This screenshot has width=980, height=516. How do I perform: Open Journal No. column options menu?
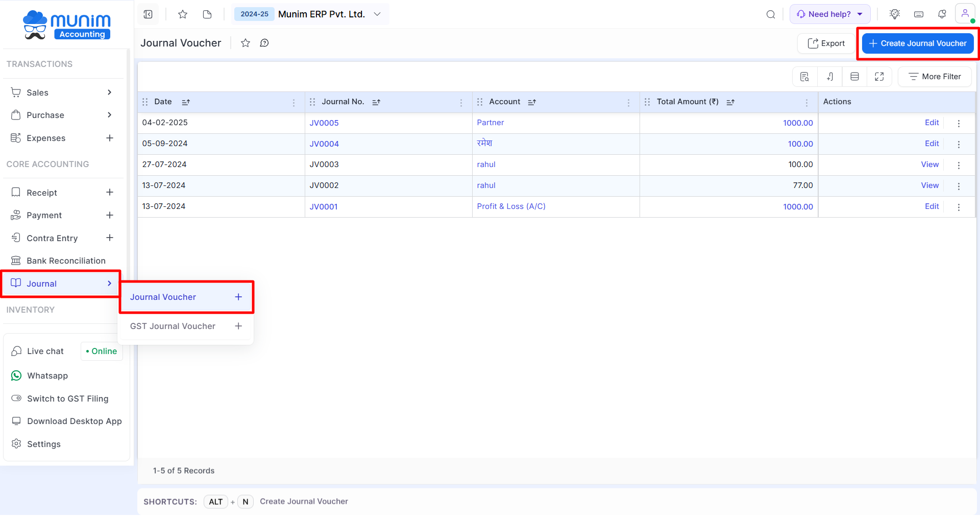click(461, 103)
